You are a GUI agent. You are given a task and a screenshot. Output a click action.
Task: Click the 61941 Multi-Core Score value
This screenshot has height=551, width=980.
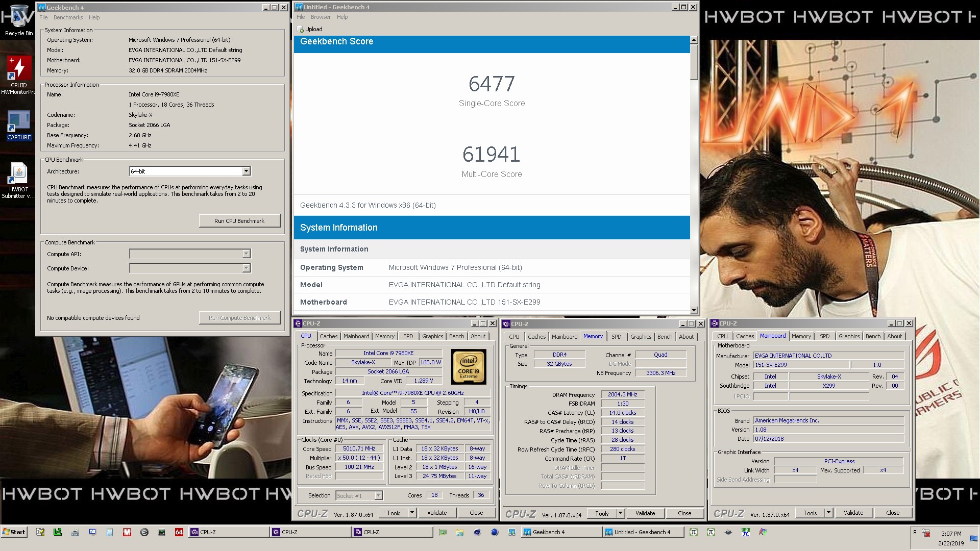coord(491,154)
